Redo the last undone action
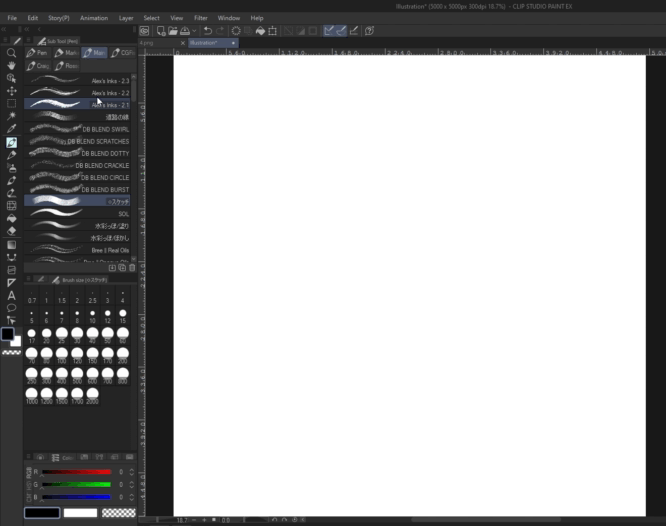The image size is (666, 526). click(220, 31)
